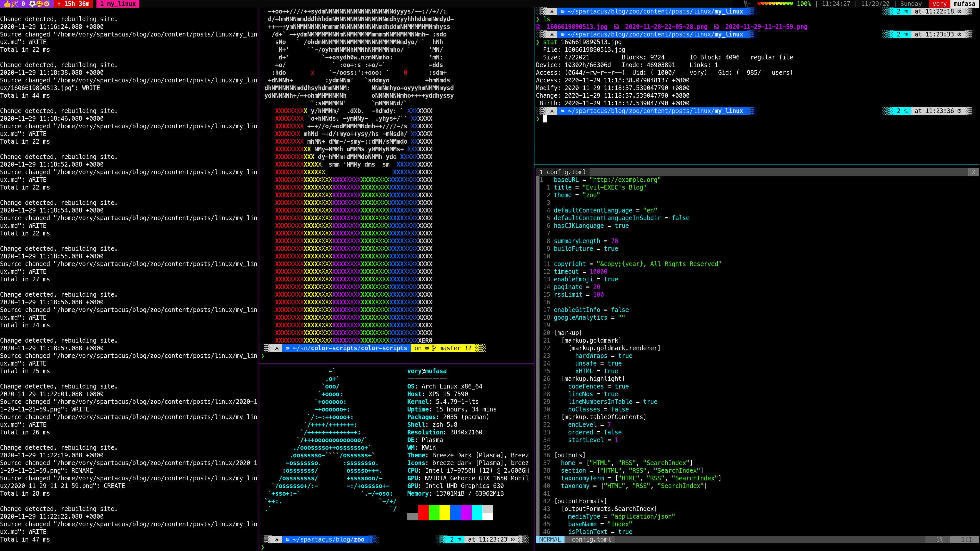Select the my_linux tmux window tab

(118, 4)
